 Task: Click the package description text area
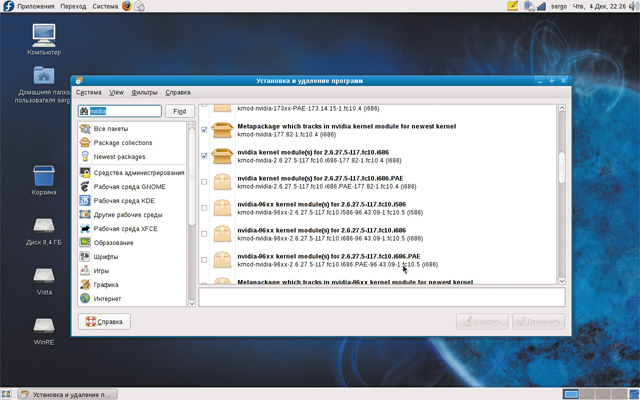tap(382, 297)
